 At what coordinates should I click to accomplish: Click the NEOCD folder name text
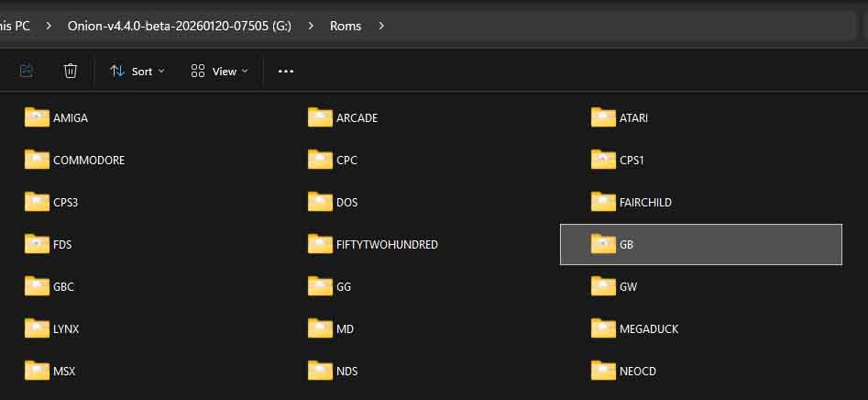[x=638, y=372]
